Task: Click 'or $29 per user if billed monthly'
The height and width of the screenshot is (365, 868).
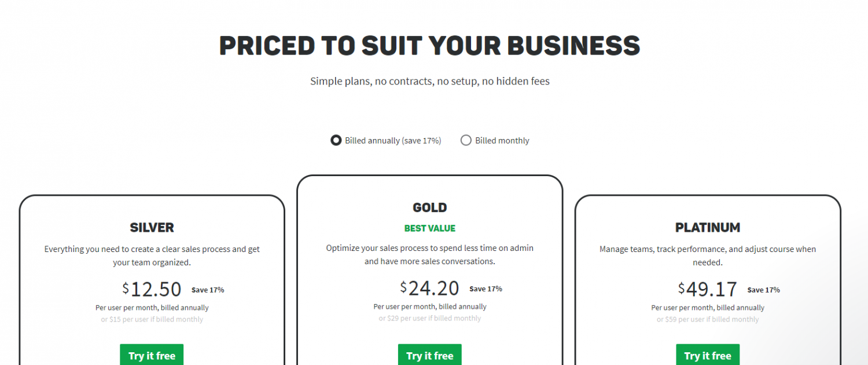Action: pyautogui.click(x=430, y=318)
